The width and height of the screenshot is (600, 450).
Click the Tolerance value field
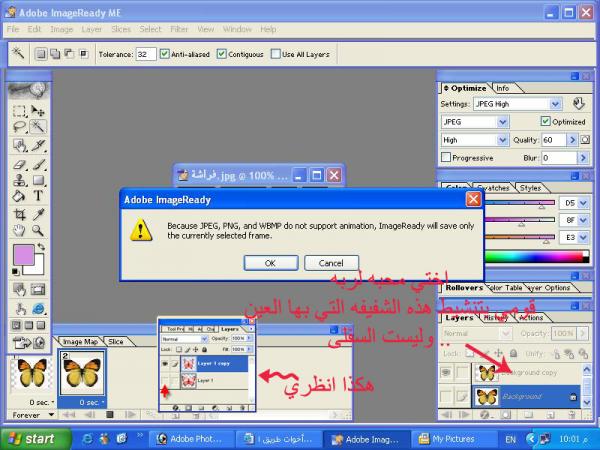(146, 54)
